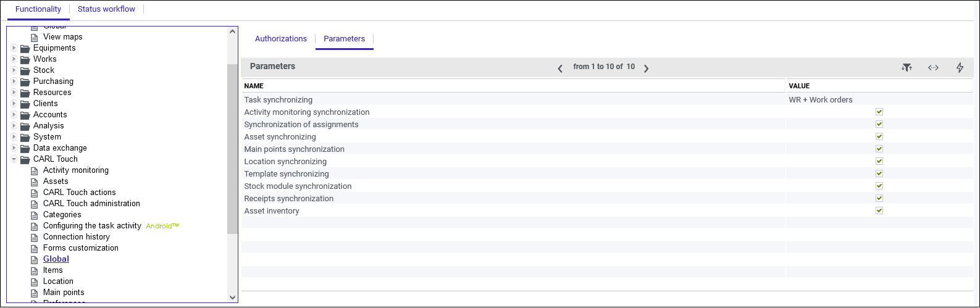Open Configuring the task activity item
Viewport: 980px width, 308px height.
92,226
